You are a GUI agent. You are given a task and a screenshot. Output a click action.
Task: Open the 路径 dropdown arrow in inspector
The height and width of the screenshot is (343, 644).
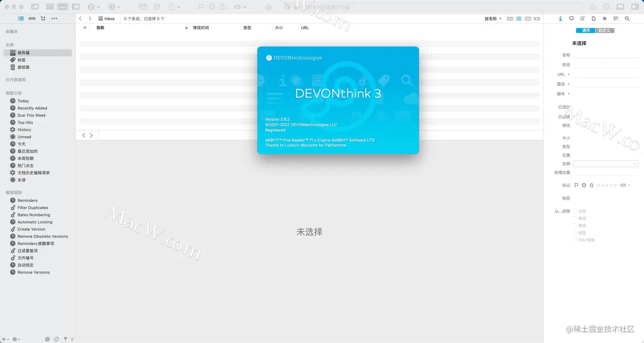(569, 84)
